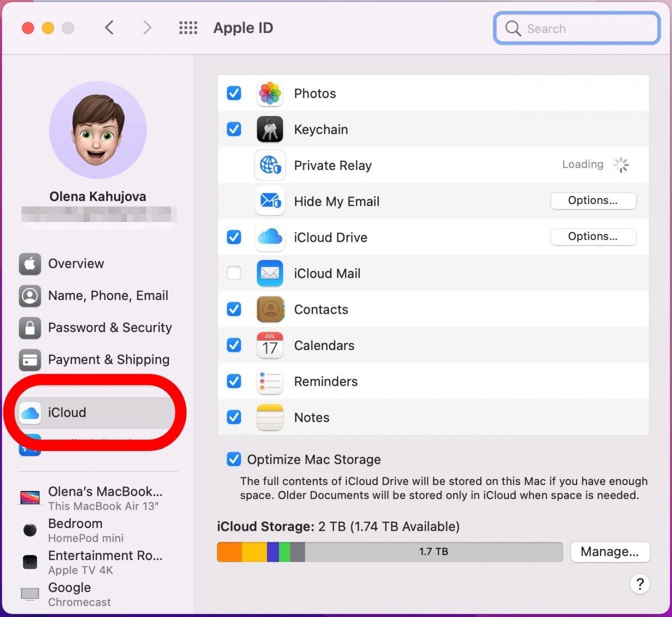Screen dimensions: 672x617
Task: Click the Manage... storage button
Action: (609, 552)
